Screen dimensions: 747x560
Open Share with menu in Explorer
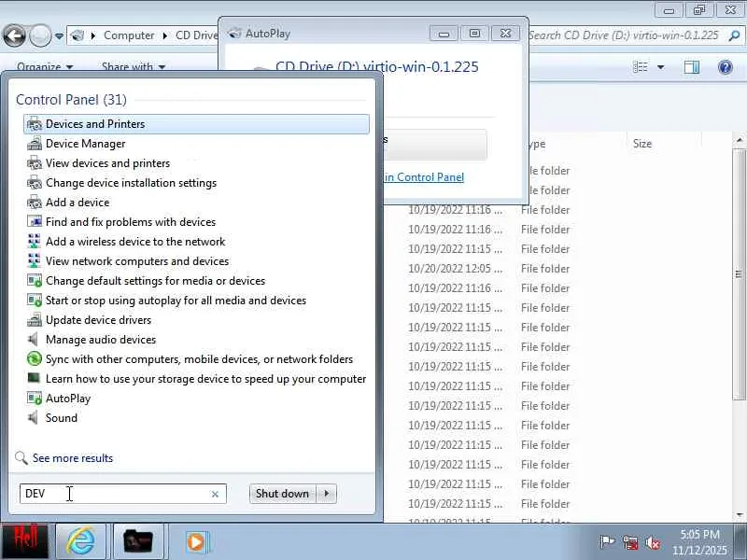[133, 67]
